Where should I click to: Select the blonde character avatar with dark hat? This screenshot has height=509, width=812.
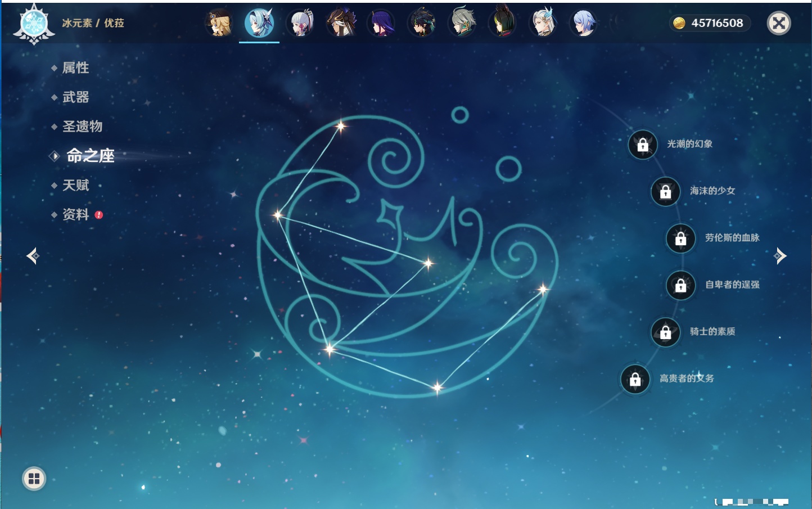pos(219,23)
